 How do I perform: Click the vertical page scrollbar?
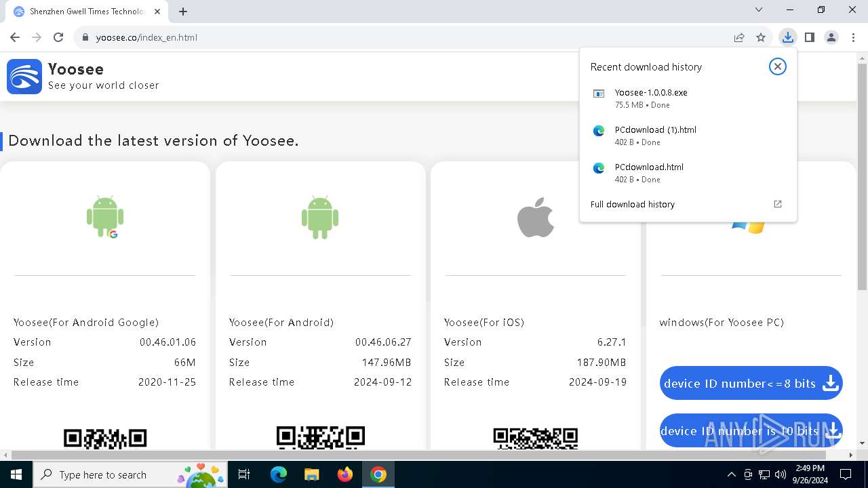click(862, 176)
